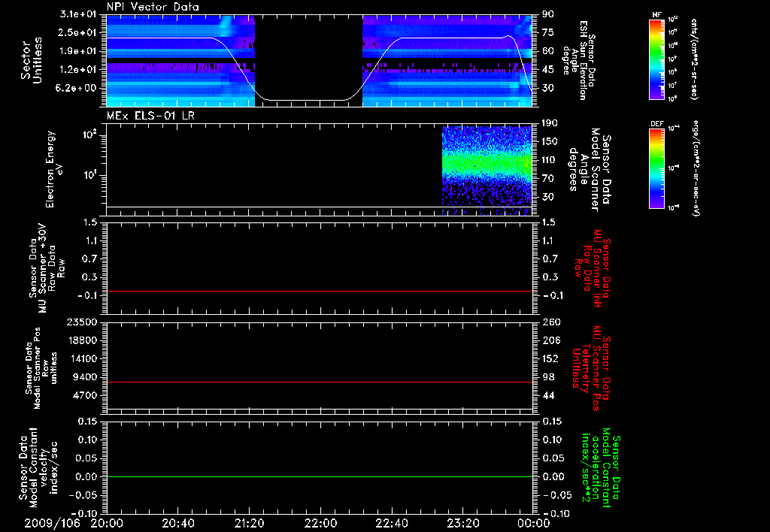Click the ergs/(cm**2-sr-sec-eV) units label

click(x=696, y=168)
